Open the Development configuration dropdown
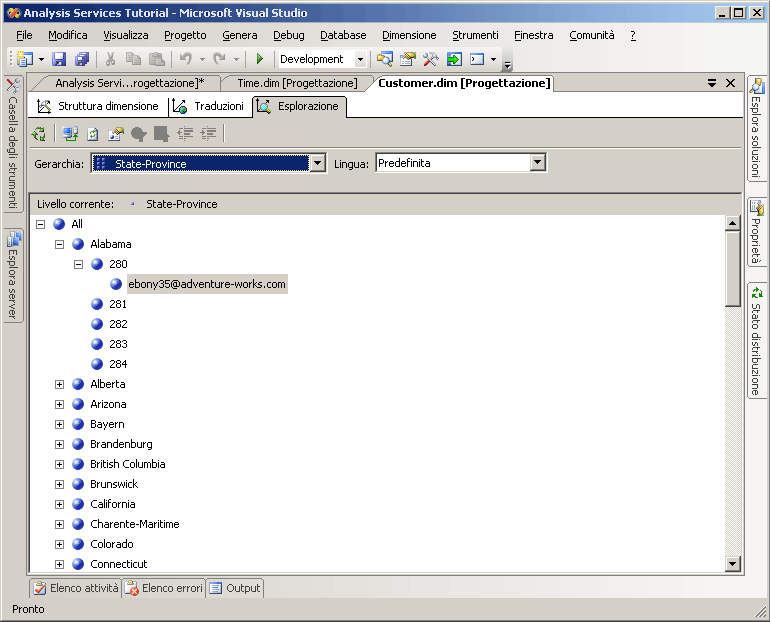 (x=361, y=60)
